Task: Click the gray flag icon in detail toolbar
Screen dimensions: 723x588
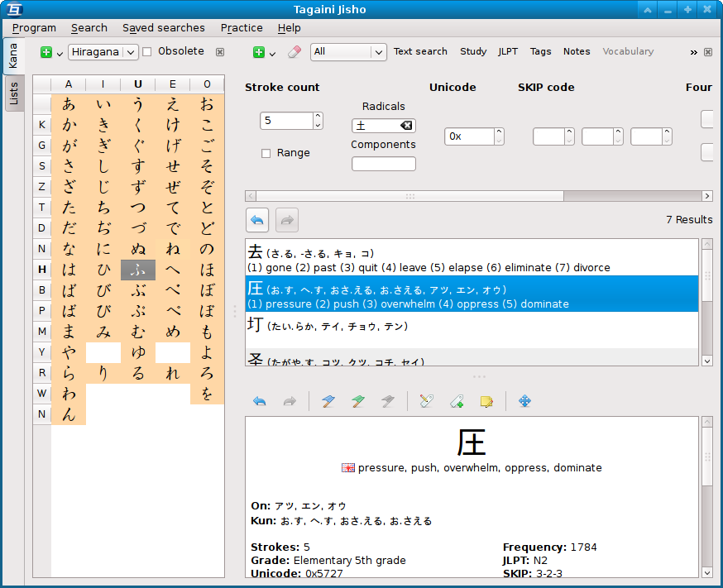Action: (x=388, y=401)
